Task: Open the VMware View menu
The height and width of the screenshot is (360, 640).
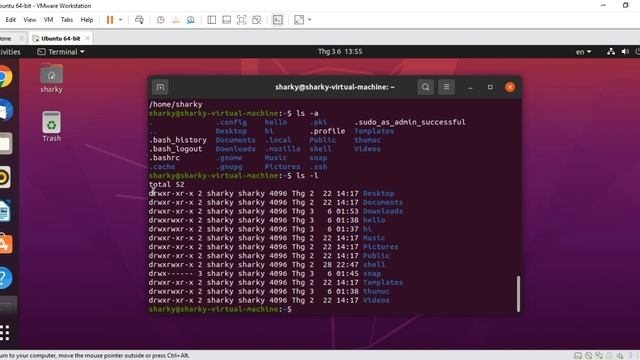Action: point(29,20)
